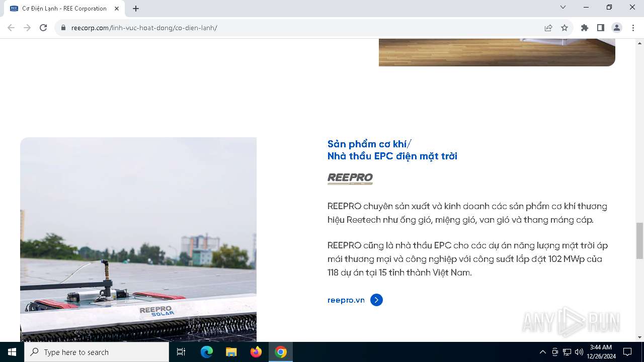This screenshot has width=644, height=362.
Task: Click the image at top right
Action: [x=497, y=52]
